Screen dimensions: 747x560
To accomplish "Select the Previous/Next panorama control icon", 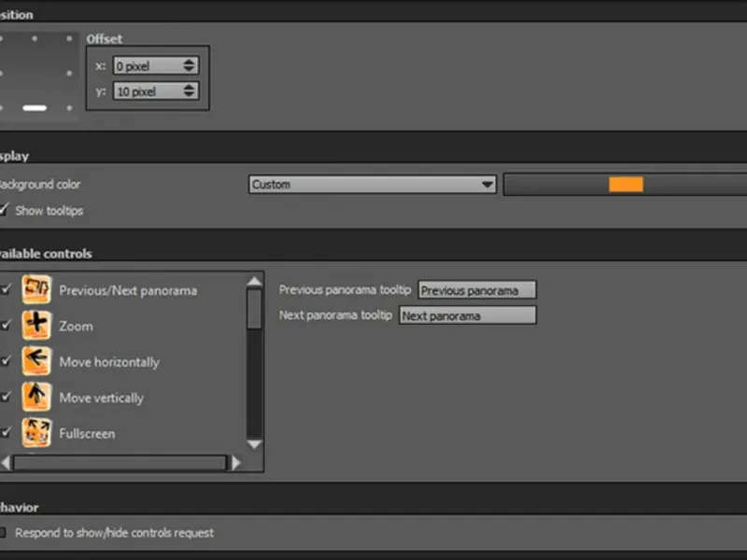I will pos(36,289).
